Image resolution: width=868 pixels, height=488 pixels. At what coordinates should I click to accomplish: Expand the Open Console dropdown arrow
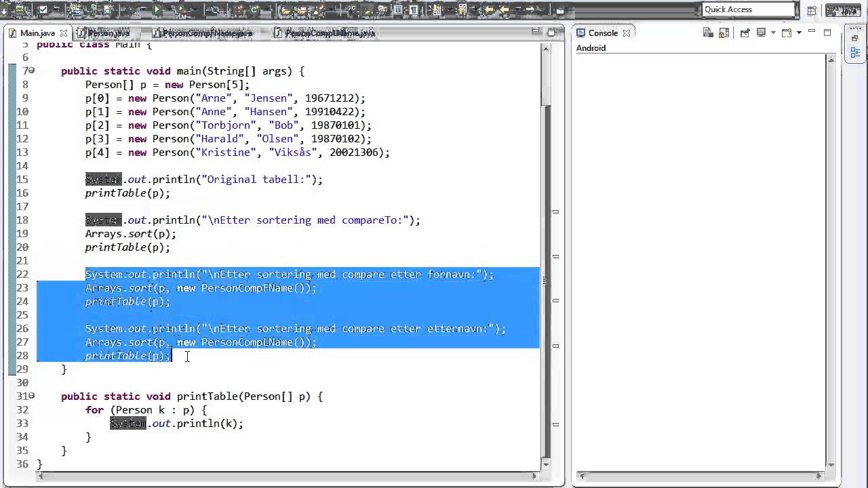point(799,33)
